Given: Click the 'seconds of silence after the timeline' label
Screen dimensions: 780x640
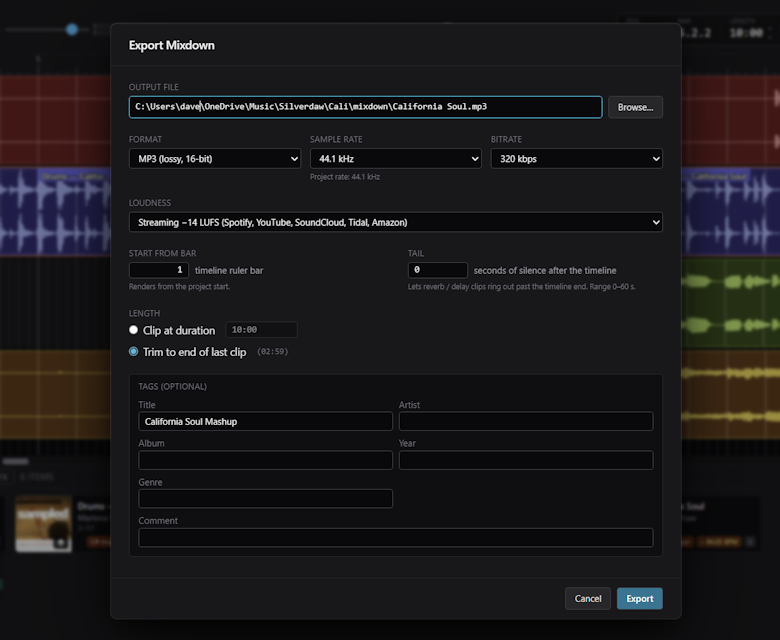Looking at the screenshot, I should point(545,271).
